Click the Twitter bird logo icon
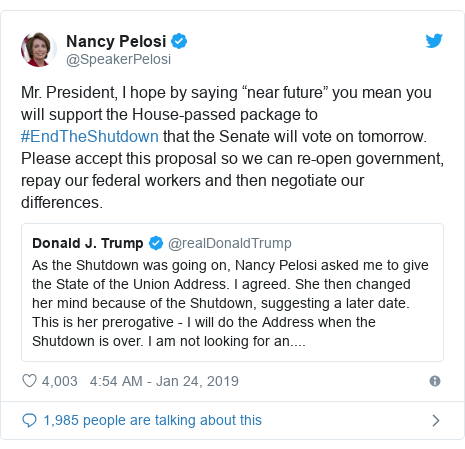Screen dimensions: 465x449 point(434,41)
